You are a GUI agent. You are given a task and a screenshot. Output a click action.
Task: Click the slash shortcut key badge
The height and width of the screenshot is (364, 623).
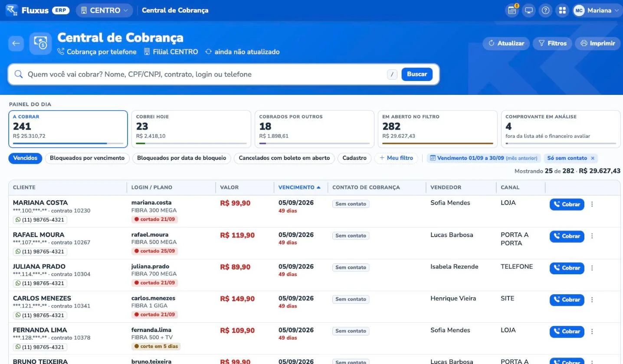tap(392, 75)
